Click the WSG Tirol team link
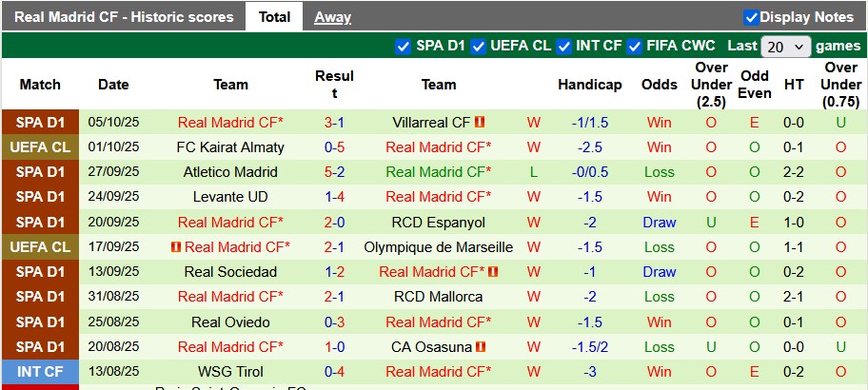The width and height of the screenshot is (868, 390). (x=230, y=372)
